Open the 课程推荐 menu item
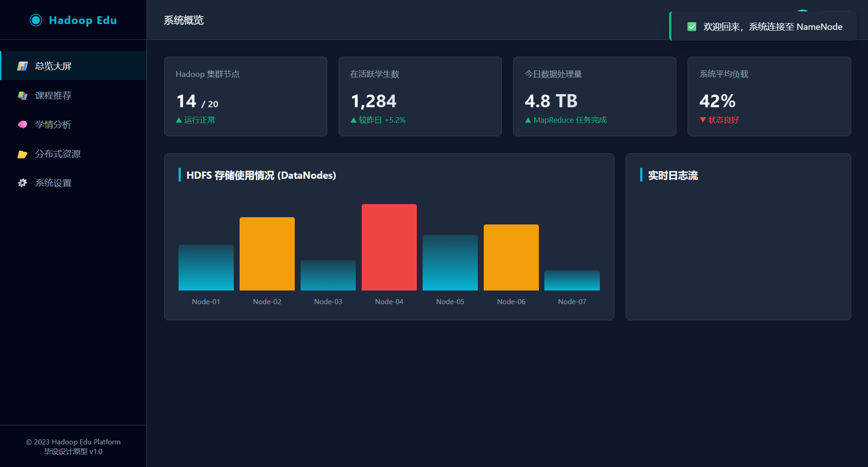Screen dimensions: 868x467 pyautogui.click(x=53, y=95)
